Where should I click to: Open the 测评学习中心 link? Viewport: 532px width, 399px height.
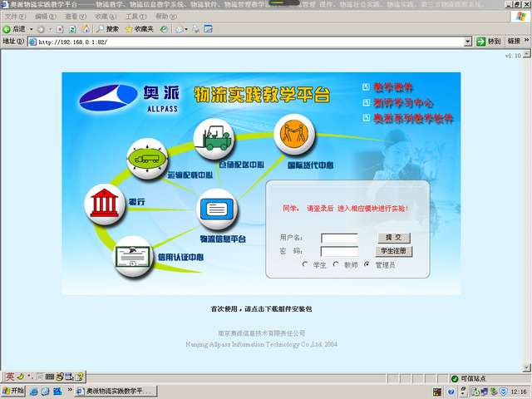pyautogui.click(x=403, y=102)
